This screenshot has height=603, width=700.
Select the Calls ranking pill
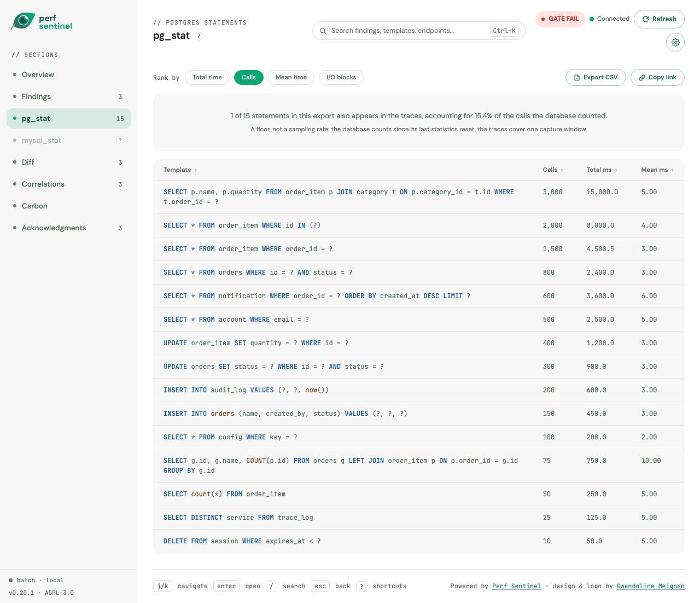(249, 77)
